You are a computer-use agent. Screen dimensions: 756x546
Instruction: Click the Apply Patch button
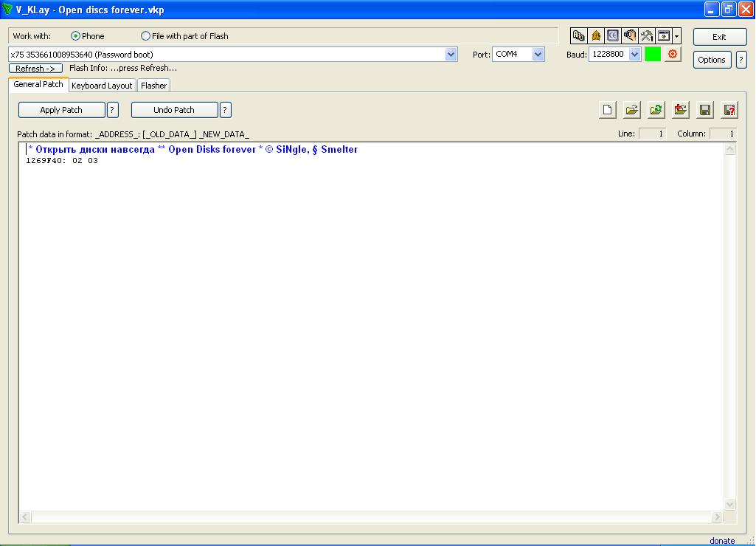click(x=61, y=110)
